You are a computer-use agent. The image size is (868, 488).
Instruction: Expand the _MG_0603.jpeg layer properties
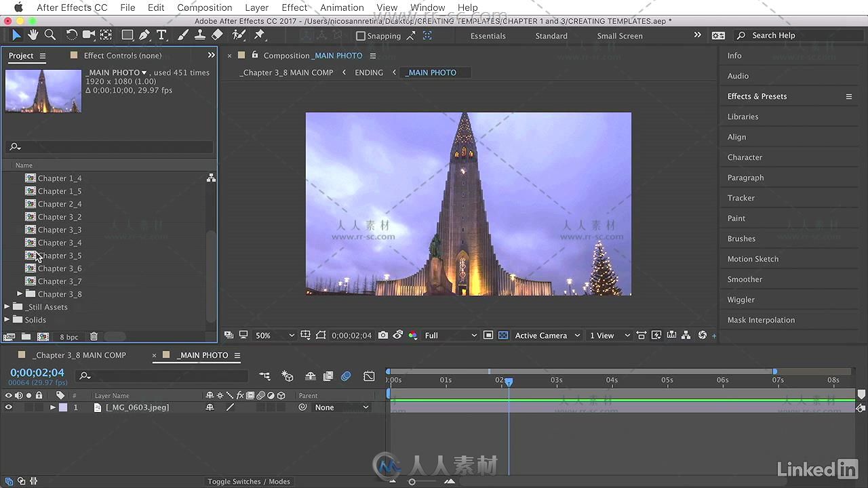pos(53,408)
